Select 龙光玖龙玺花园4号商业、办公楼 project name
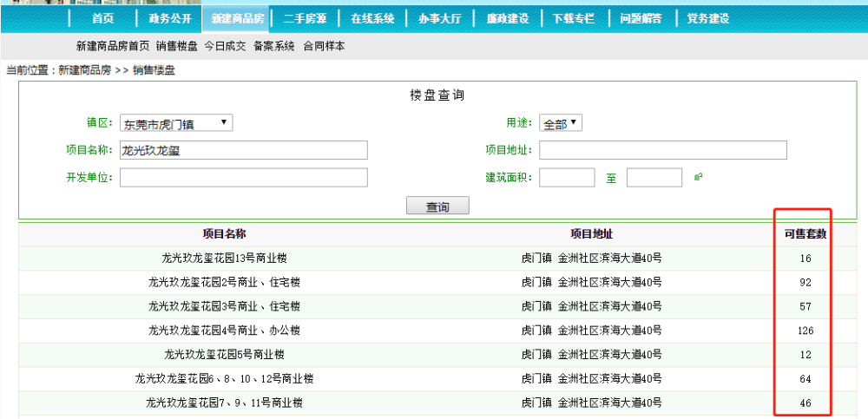 [224, 331]
